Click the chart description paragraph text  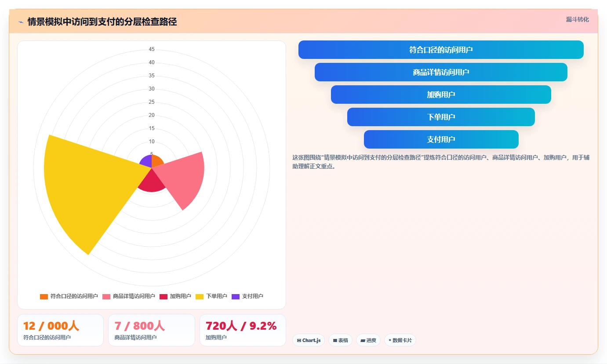click(441, 162)
